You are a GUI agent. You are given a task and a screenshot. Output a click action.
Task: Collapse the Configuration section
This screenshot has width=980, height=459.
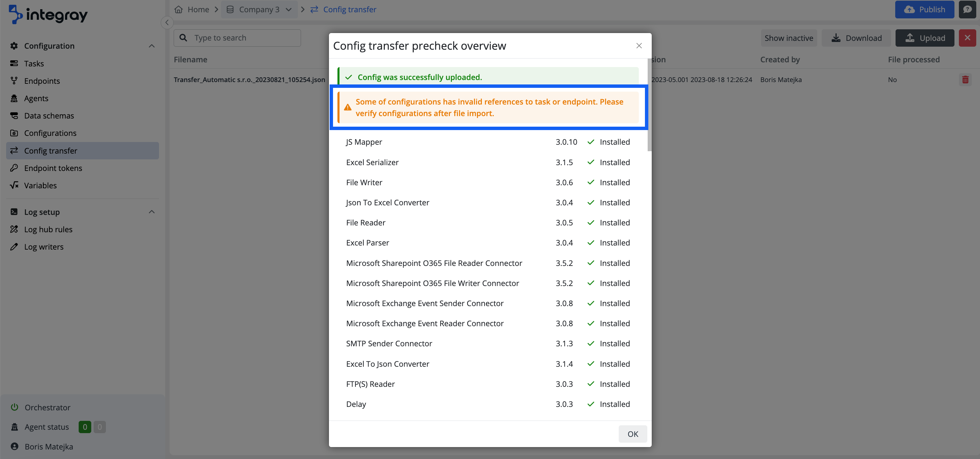tap(152, 46)
